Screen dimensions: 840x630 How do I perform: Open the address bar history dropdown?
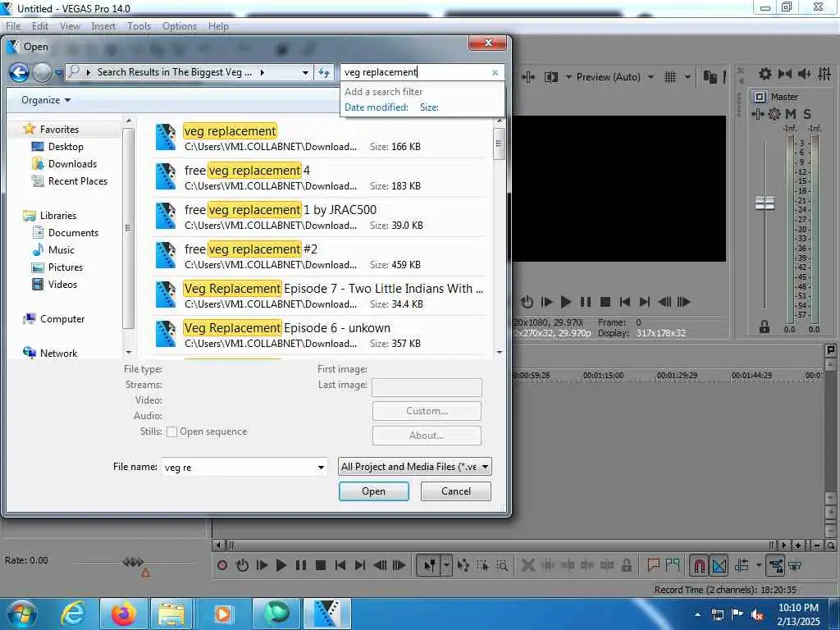pos(305,72)
